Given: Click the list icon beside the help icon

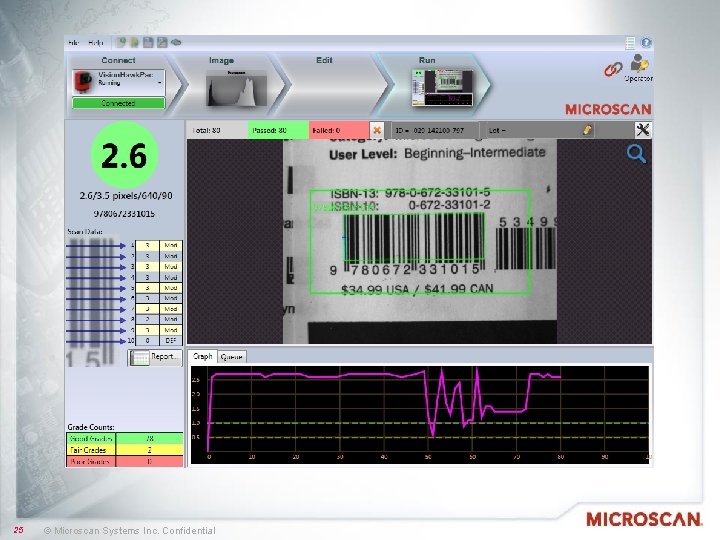Looking at the screenshot, I should point(630,43).
